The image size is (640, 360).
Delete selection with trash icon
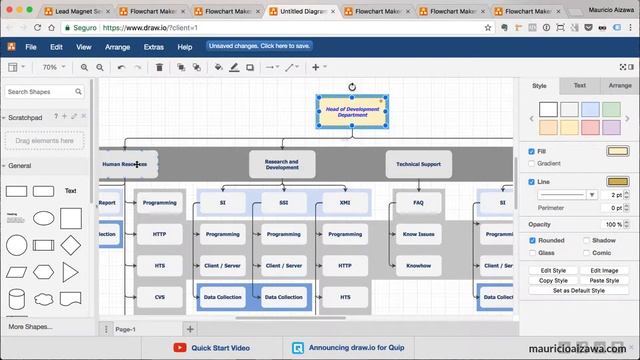[159, 67]
